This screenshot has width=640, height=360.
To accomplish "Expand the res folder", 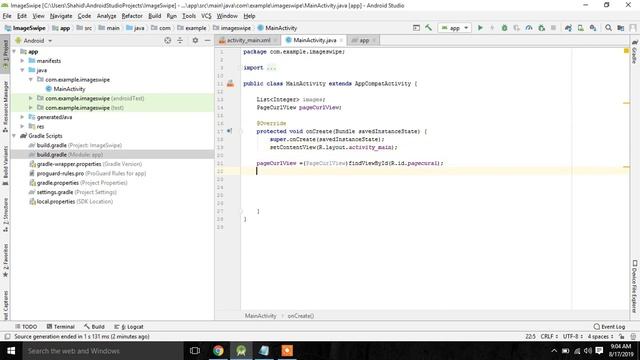I will click(22, 126).
